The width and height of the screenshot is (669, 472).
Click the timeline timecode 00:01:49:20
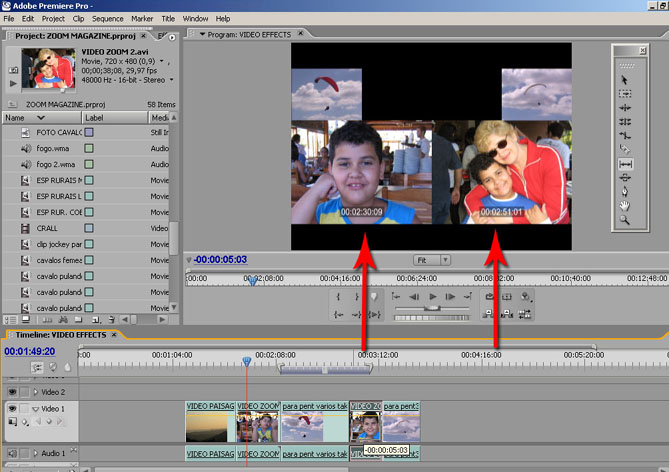click(x=29, y=351)
